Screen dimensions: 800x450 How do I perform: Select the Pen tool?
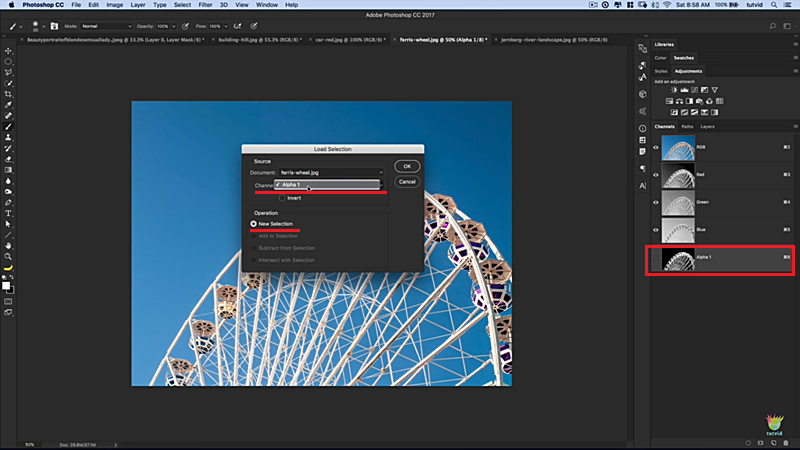click(x=8, y=203)
